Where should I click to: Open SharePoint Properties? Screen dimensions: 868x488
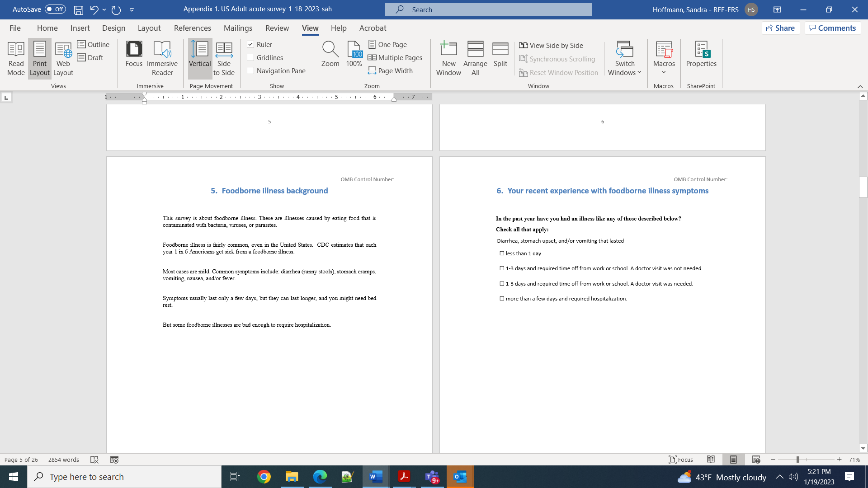click(x=701, y=54)
